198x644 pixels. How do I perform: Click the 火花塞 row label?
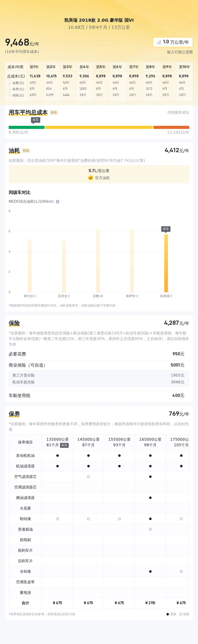coord(25,508)
